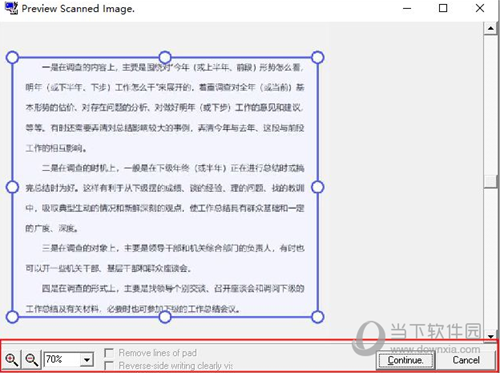Image resolution: width=500 pixels, height=373 pixels.
Task: Select the top-left crop handle
Action: [12, 57]
